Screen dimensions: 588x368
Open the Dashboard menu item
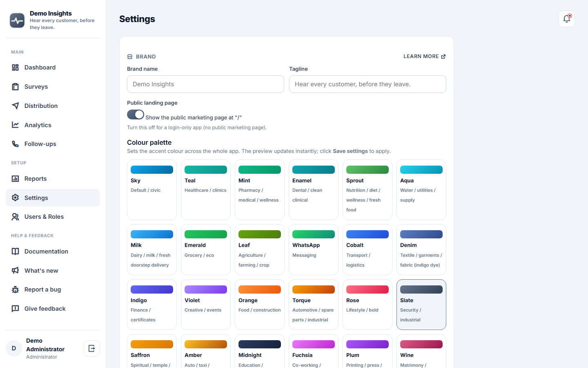(53, 67)
